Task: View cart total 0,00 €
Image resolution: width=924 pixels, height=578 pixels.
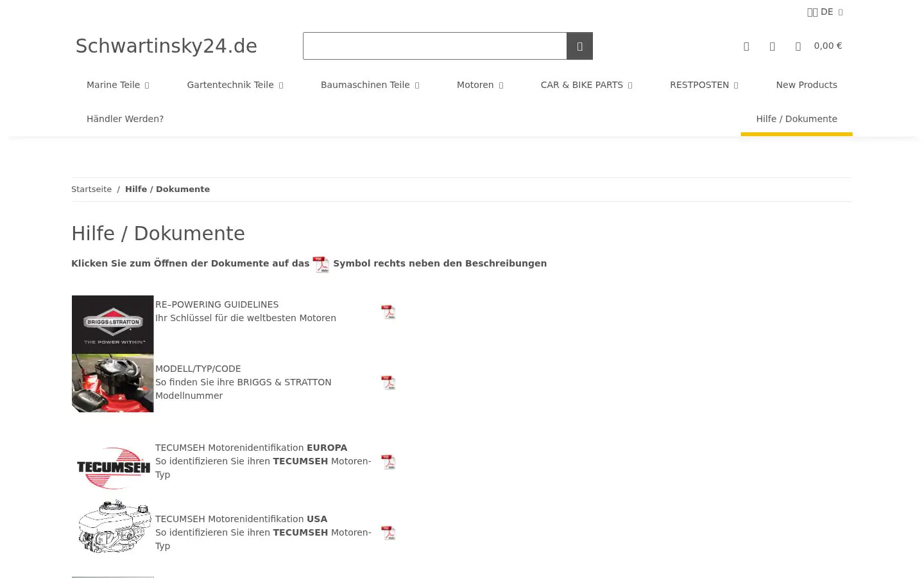Action: click(828, 46)
